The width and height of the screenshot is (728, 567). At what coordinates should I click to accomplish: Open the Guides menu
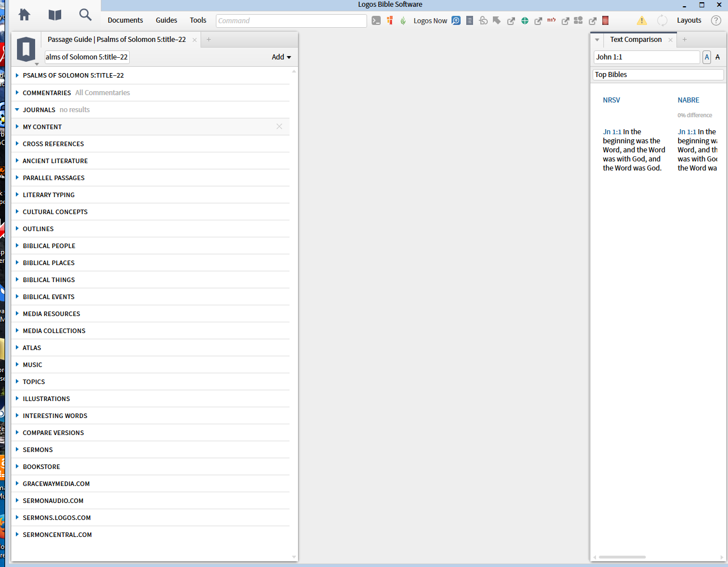167,20
